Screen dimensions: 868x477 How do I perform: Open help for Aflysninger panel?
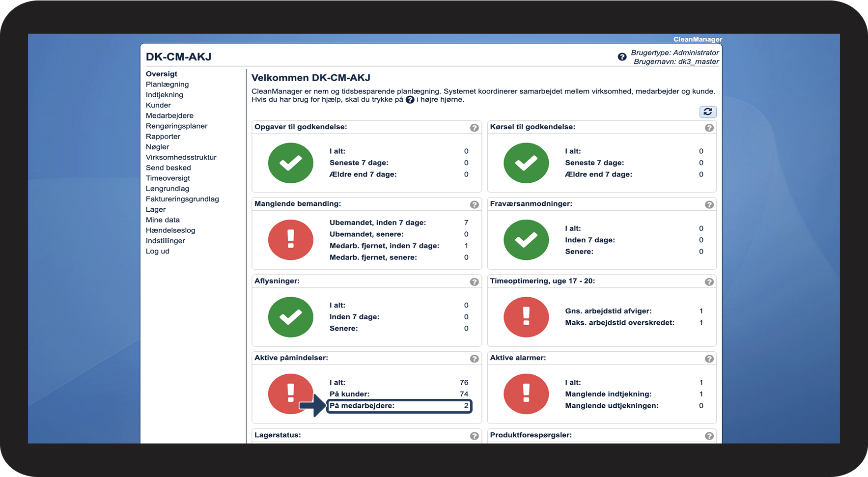pos(474,282)
